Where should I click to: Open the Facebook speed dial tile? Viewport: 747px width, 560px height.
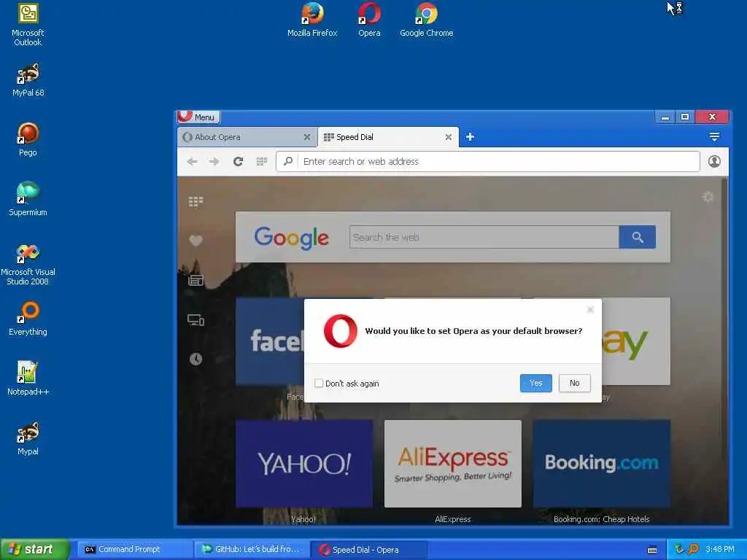click(270, 341)
